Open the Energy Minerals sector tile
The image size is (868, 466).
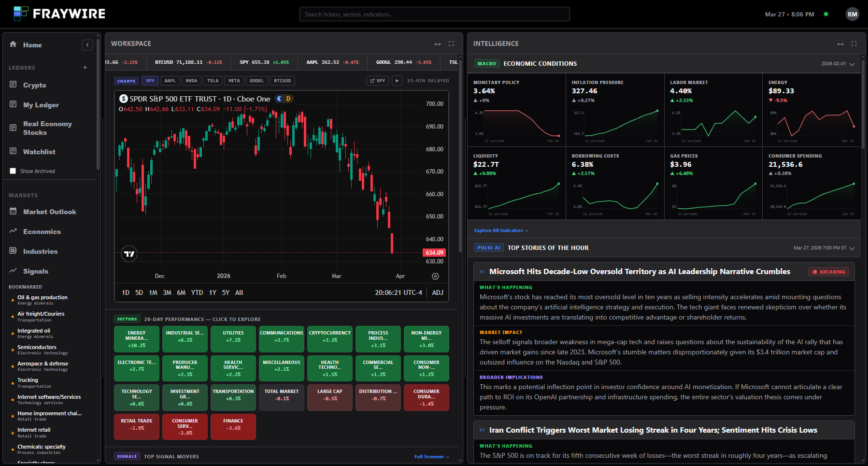click(137, 339)
